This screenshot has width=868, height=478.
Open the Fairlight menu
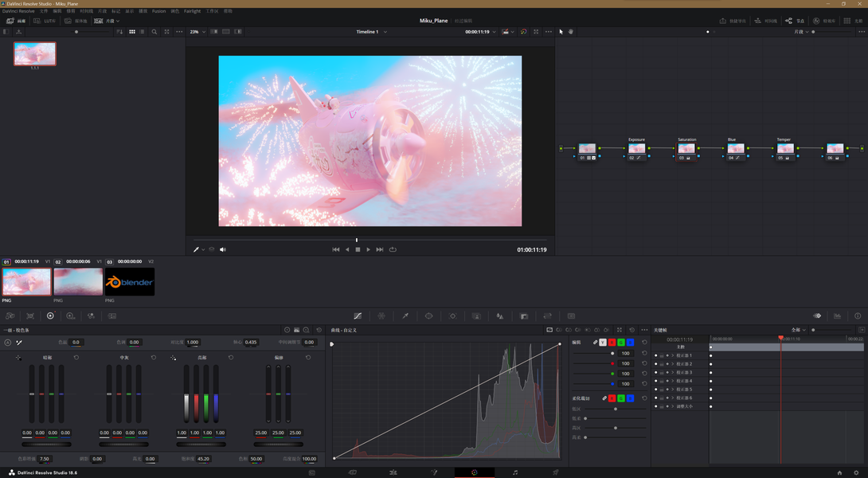(192, 11)
